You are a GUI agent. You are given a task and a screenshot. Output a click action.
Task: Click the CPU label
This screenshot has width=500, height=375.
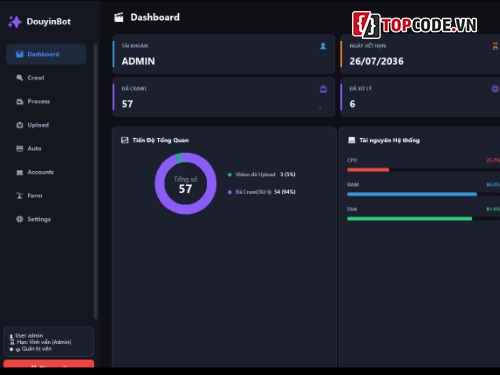352,160
